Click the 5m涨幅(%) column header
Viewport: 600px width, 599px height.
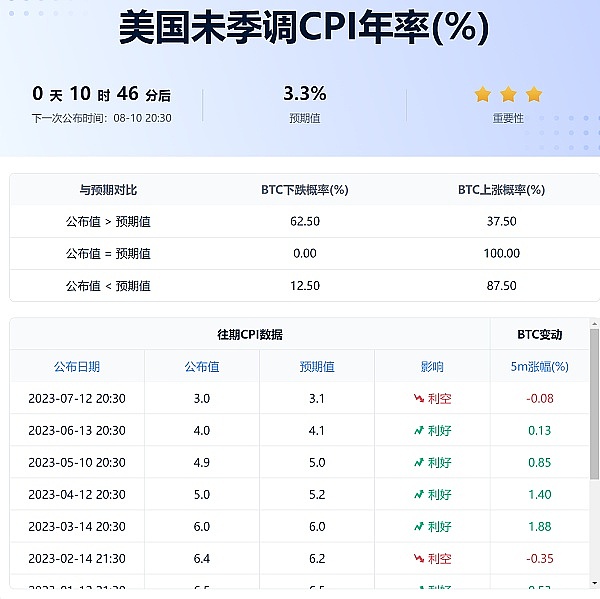(x=539, y=367)
